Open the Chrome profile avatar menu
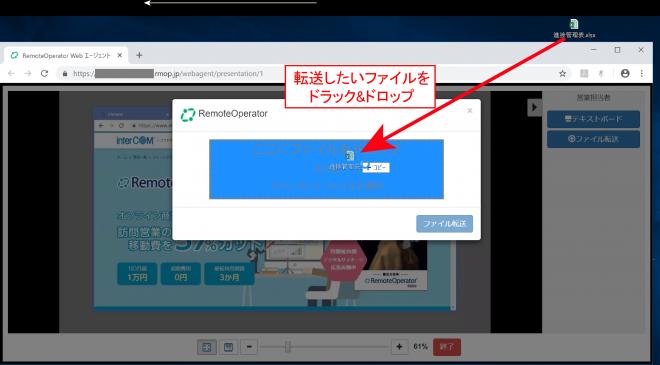The width and height of the screenshot is (660, 365). pos(625,73)
